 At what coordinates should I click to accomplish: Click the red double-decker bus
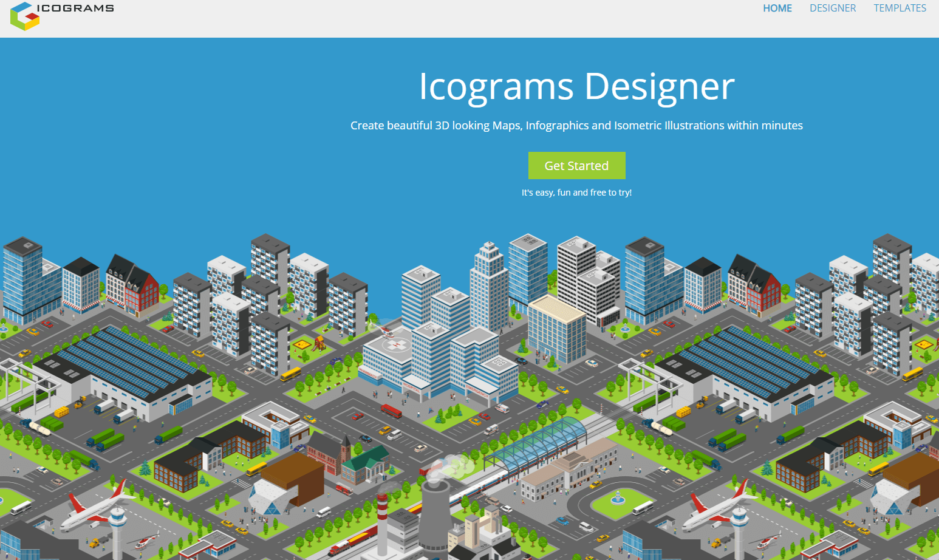coord(391,411)
